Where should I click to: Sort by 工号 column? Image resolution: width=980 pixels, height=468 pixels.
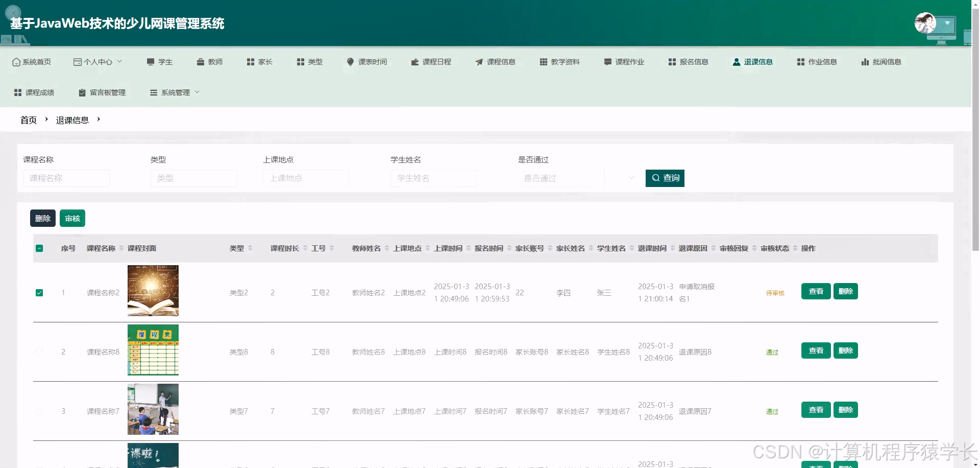332,248
